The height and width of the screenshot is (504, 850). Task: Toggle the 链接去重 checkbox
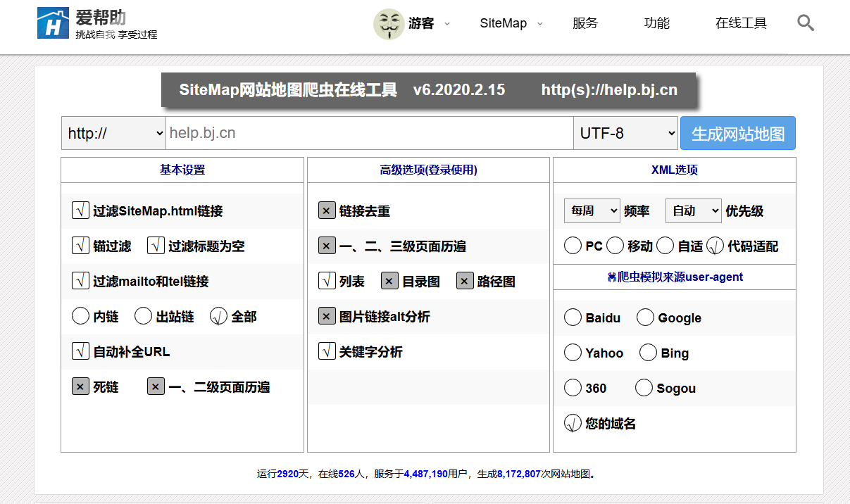[x=327, y=210]
